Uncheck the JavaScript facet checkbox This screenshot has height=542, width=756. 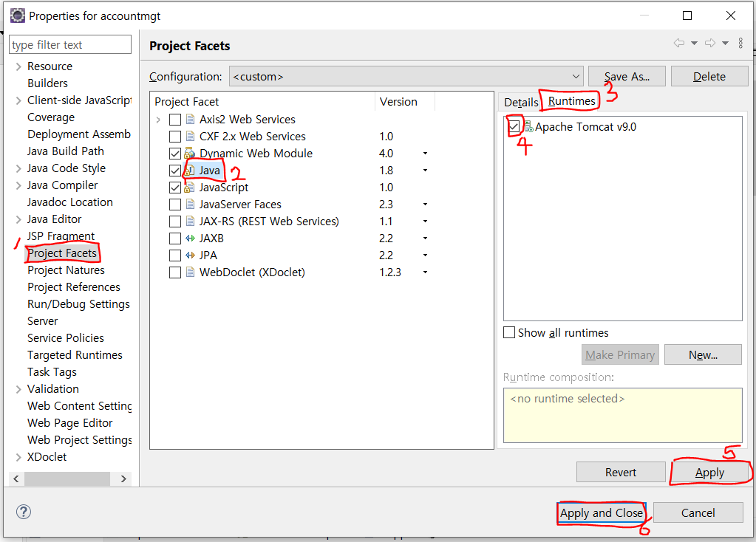pyautogui.click(x=175, y=188)
